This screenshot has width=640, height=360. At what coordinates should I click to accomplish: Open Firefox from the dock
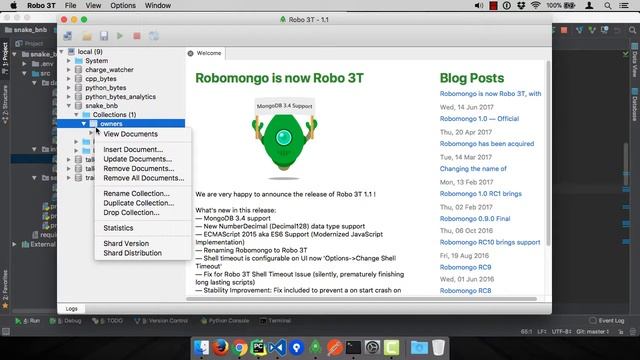click(x=221, y=348)
